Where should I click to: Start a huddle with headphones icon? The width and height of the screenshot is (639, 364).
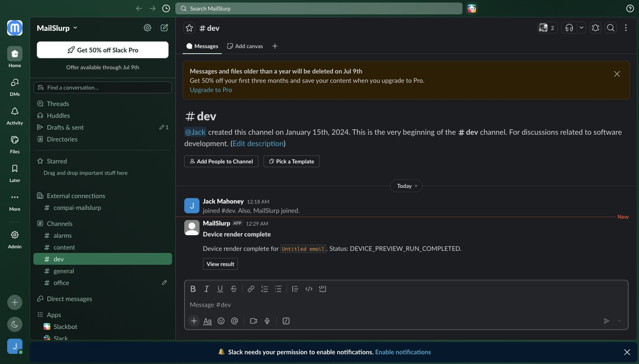pos(569,28)
